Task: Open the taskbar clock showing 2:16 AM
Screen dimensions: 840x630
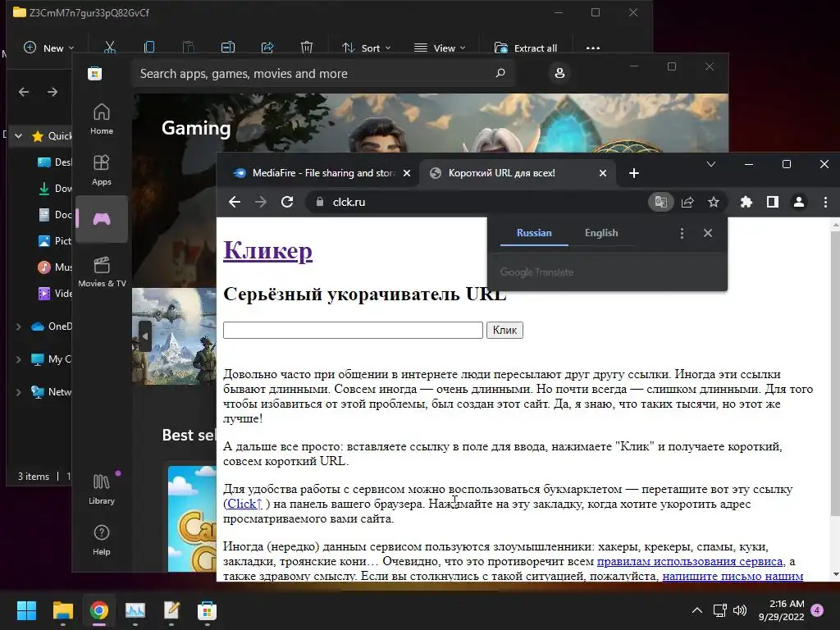Action: [x=781, y=610]
